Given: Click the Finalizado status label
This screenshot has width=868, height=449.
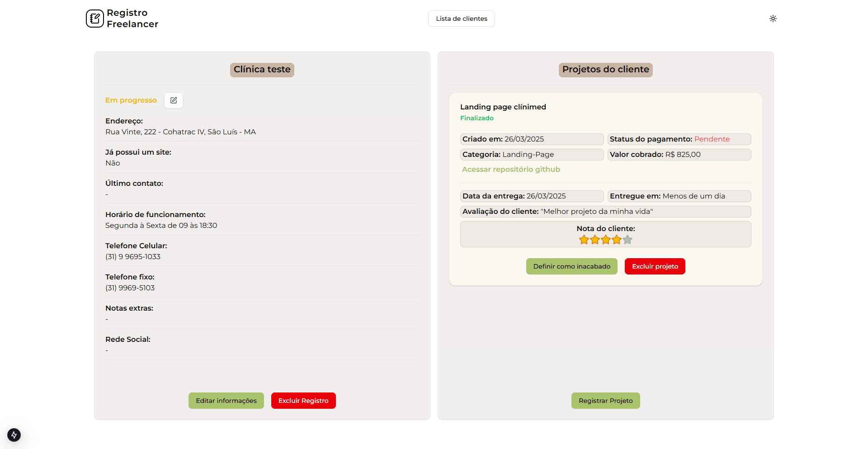Looking at the screenshot, I should click(x=477, y=118).
